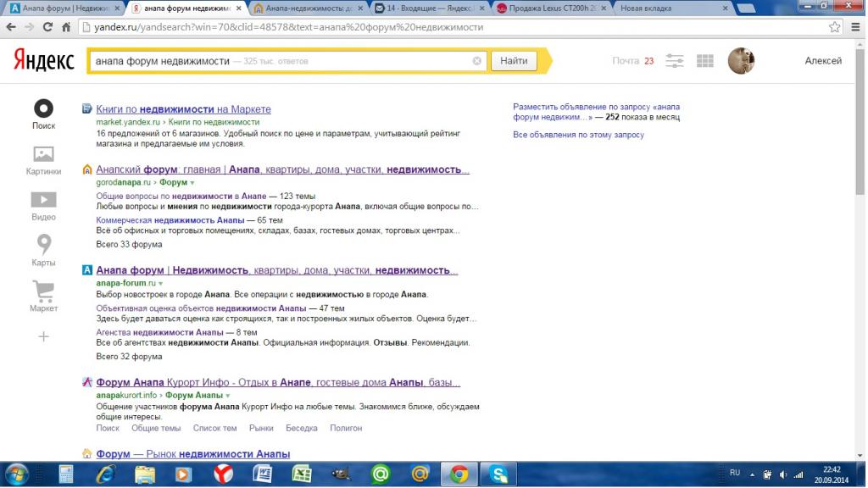Bookmark this page with the star icon

point(834,27)
